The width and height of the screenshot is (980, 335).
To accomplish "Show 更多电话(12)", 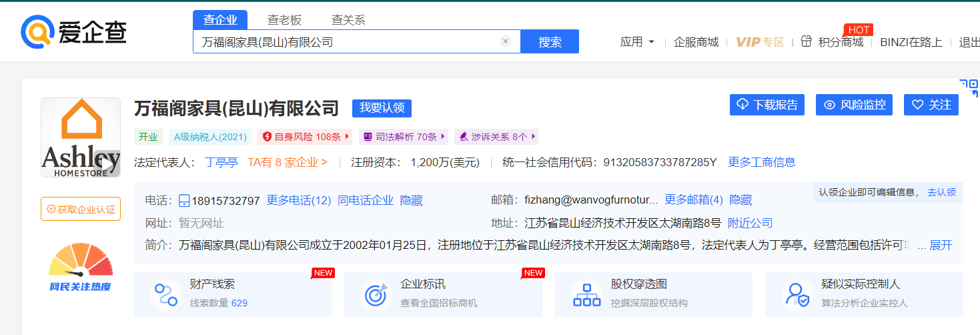I will (x=299, y=200).
